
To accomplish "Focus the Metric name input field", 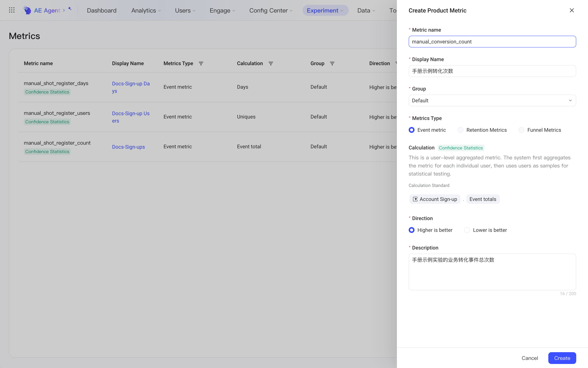I will [492, 42].
